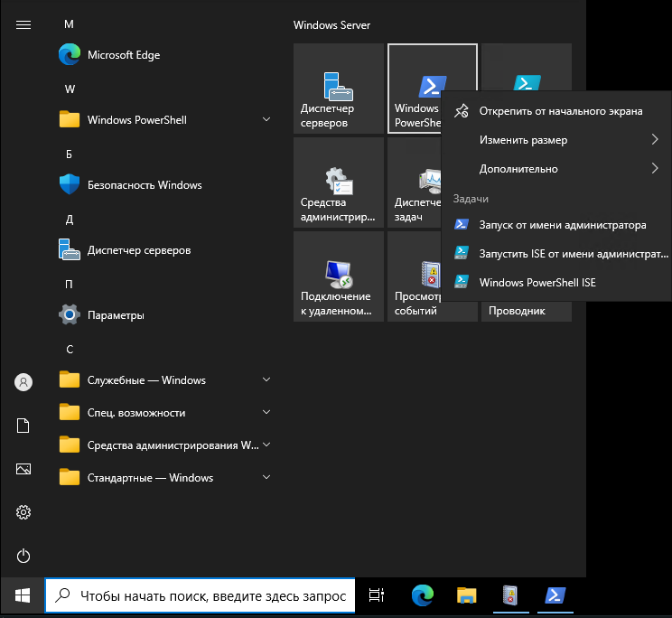672x618 pixels.
Task: Select Windows PowerShell ISE menu entry
Action: 537,282
